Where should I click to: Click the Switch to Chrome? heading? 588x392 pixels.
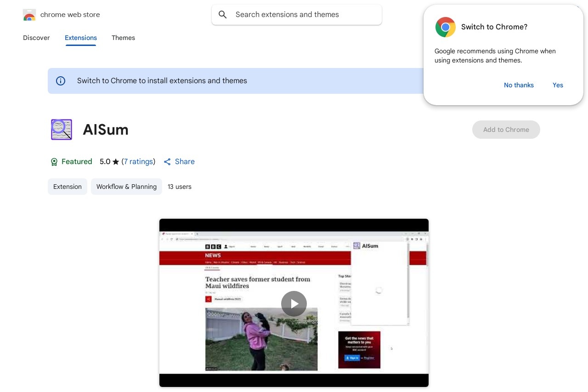(x=494, y=27)
